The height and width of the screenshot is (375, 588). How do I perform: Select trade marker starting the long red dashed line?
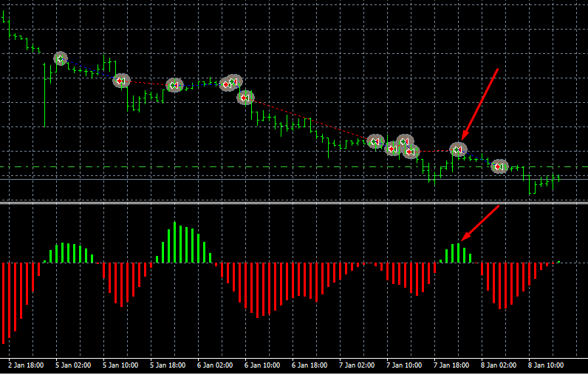pyautogui.click(x=245, y=98)
